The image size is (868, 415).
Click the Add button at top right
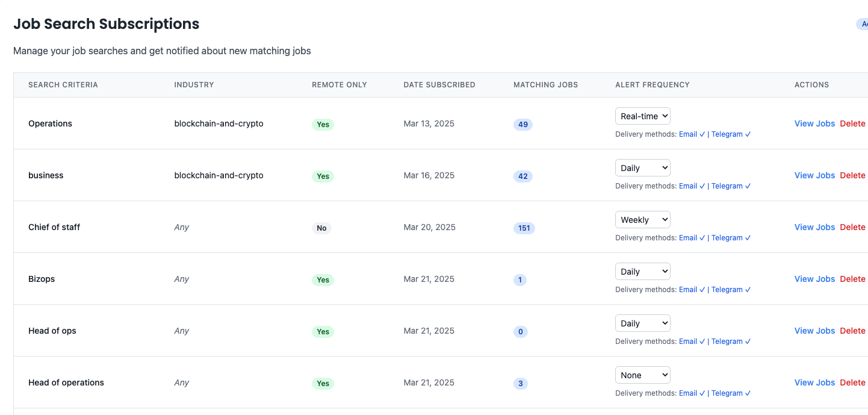tap(863, 24)
